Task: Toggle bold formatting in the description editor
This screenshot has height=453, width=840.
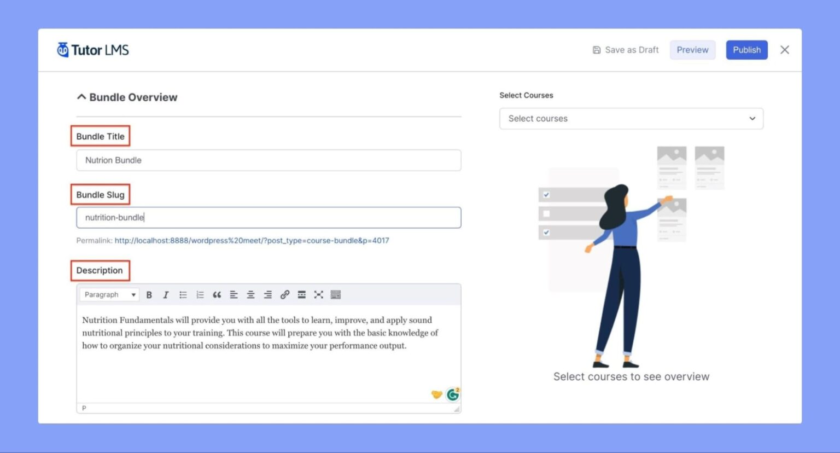Action: click(149, 295)
